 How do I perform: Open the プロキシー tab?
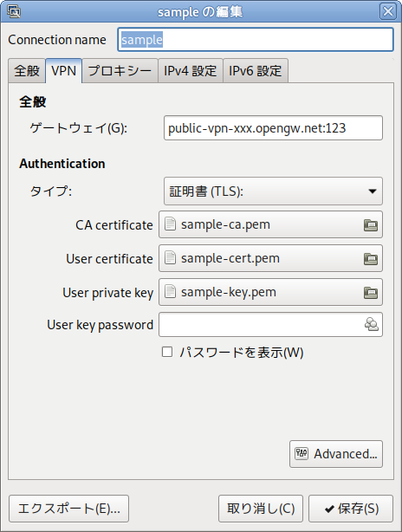click(120, 70)
